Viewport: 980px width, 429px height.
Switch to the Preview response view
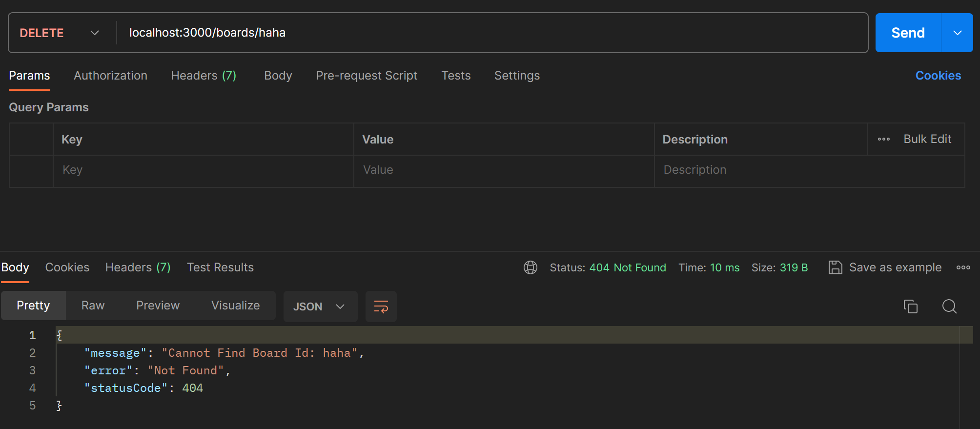pos(158,306)
